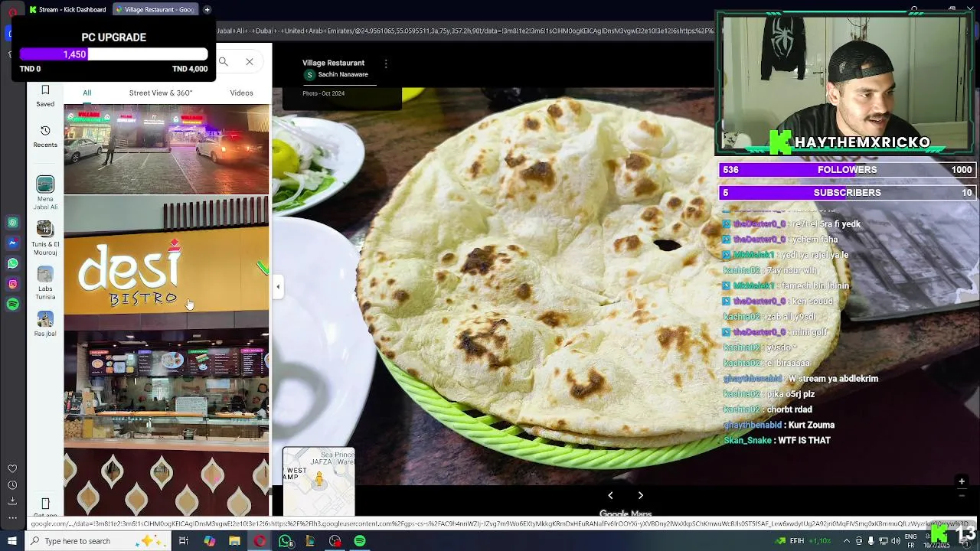
Task: Go to the previous photo arrow
Action: (x=610, y=495)
